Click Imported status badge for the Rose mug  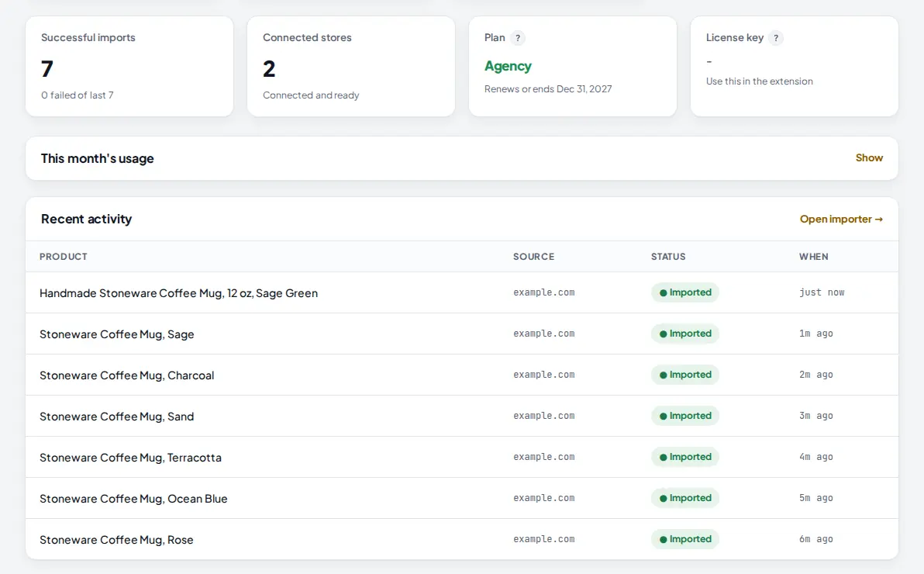[x=684, y=539]
